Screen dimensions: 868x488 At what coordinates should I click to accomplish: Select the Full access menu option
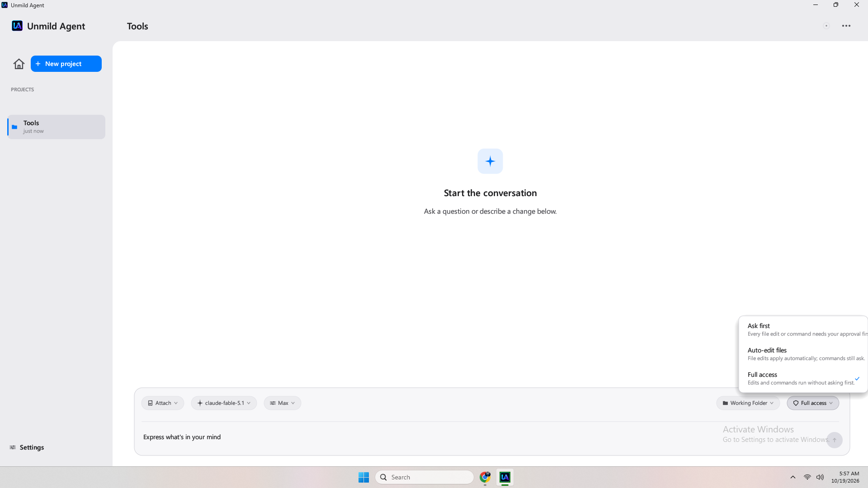pyautogui.click(x=803, y=379)
